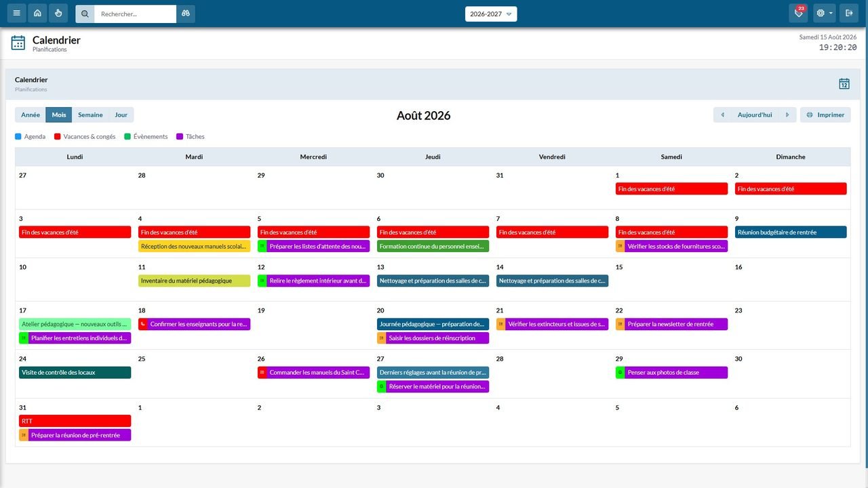Open Penser aux photos de classe task
The image size is (868, 488).
pyautogui.click(x=671, y=373)
